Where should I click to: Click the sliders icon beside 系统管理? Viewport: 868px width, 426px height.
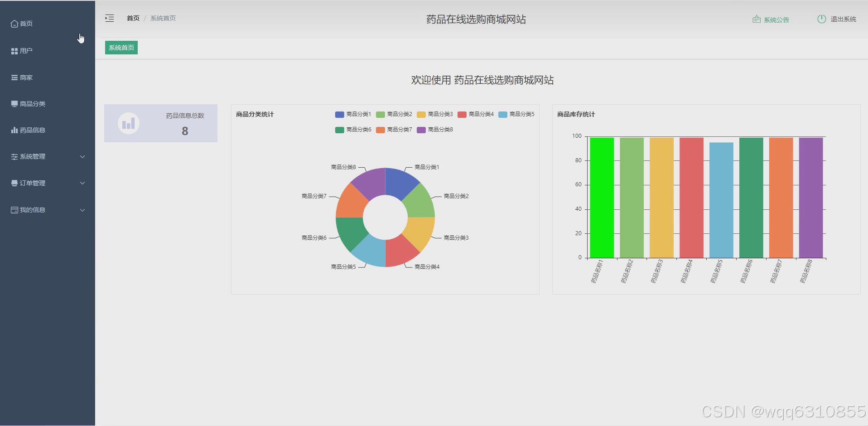[14, 157]
